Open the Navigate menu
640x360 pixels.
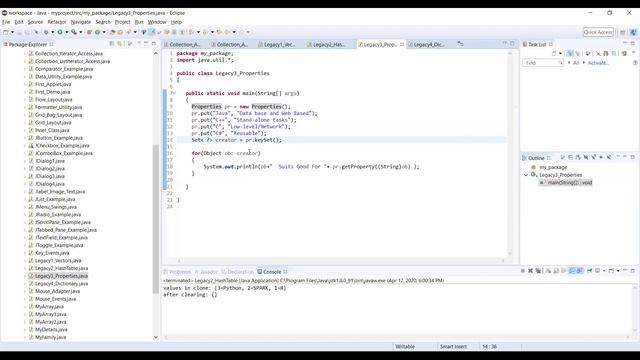81,22
